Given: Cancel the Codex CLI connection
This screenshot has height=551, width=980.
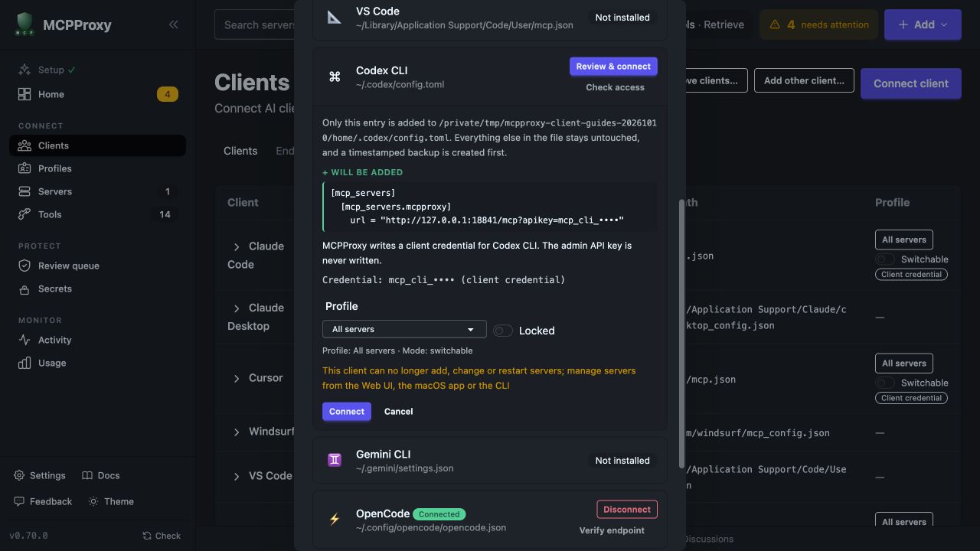Looking at the screenshot, I should [x=398, y=412].
